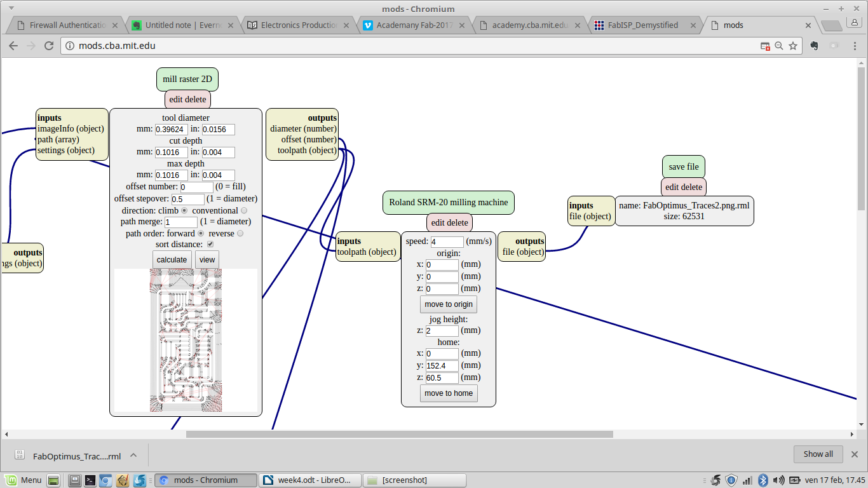Open the Linux Mint Menu button
This screenshot has height=488, width=868.
tap(23, 480)
